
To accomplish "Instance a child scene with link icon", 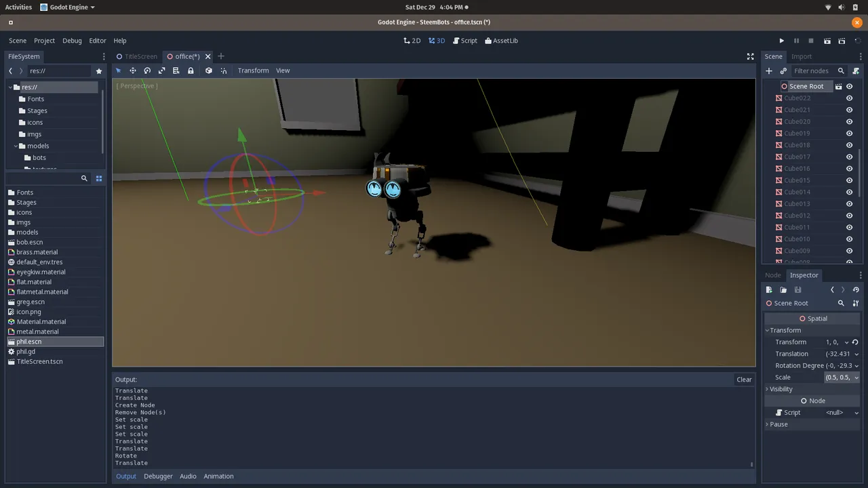I will point(783,70).
